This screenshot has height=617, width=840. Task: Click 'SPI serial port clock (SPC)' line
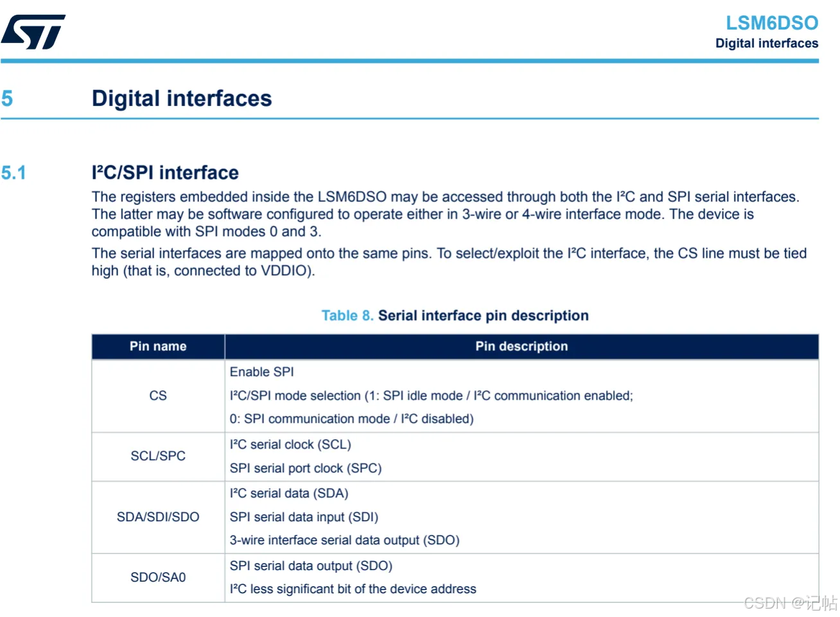pos(306,469)
